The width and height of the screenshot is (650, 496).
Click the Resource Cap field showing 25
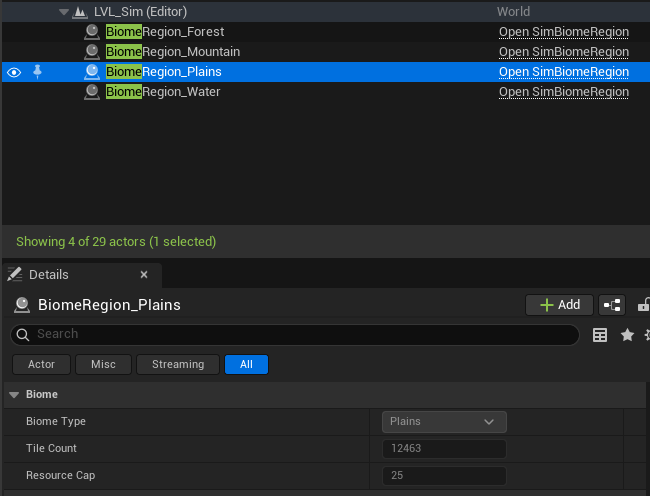pos(444,476)
